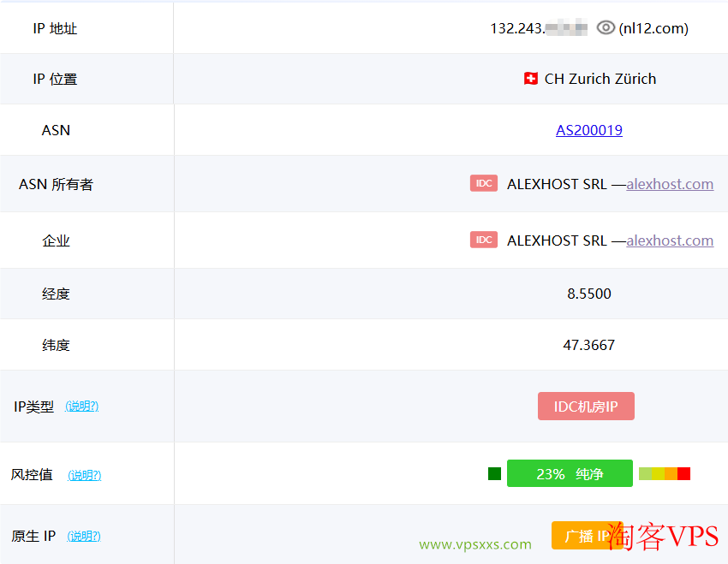Open the AS200019 ASN link
This screenshot has height=564, width=728.
pos(589,130)
